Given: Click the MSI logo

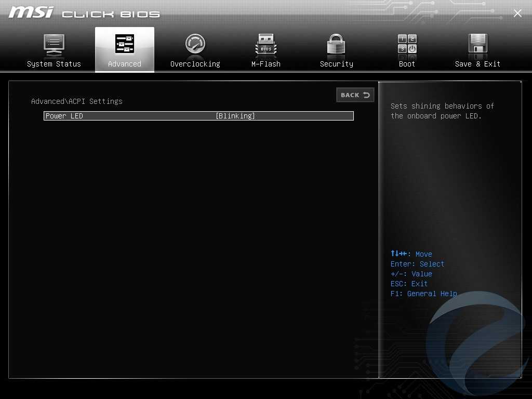Looking at the screenshot, I should pos(31,12).
